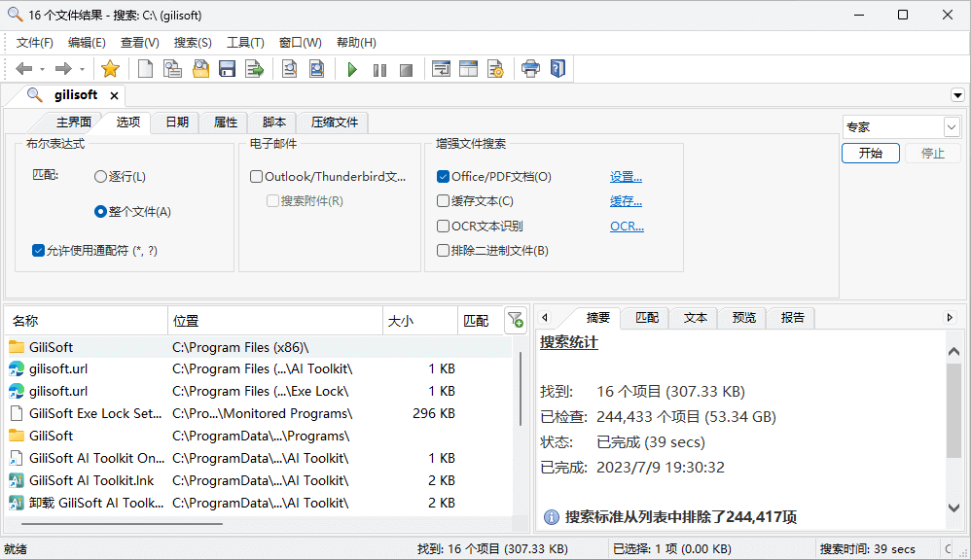Click the export with green arrow icon
971x560 pixels.
pyautogui.click(x=255, y=69)
